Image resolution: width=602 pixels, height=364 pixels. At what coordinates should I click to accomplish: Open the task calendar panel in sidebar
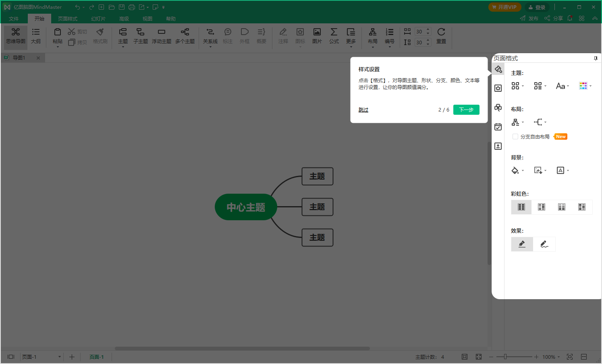498,127
